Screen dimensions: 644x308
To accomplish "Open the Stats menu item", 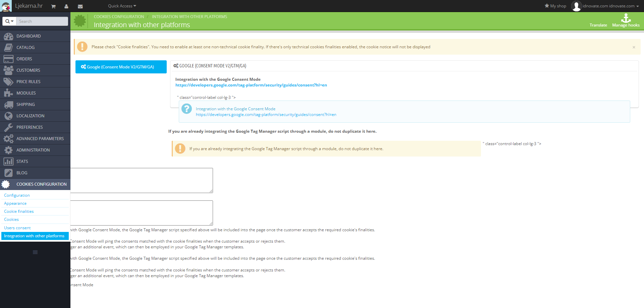I will click(x=35, y=162).
